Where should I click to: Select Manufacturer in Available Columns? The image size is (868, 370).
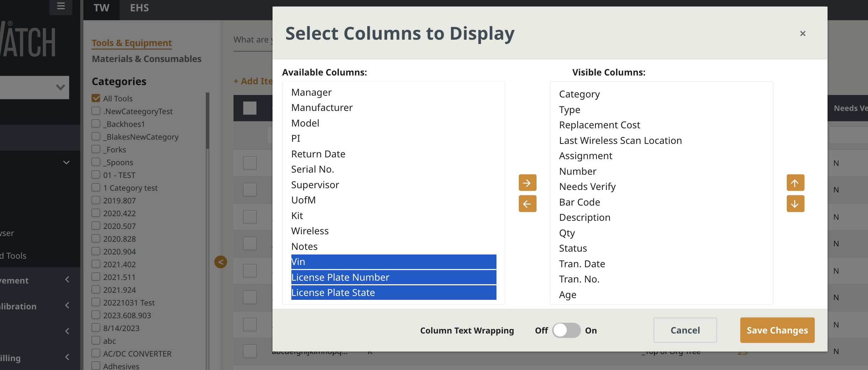coord(394,108)
